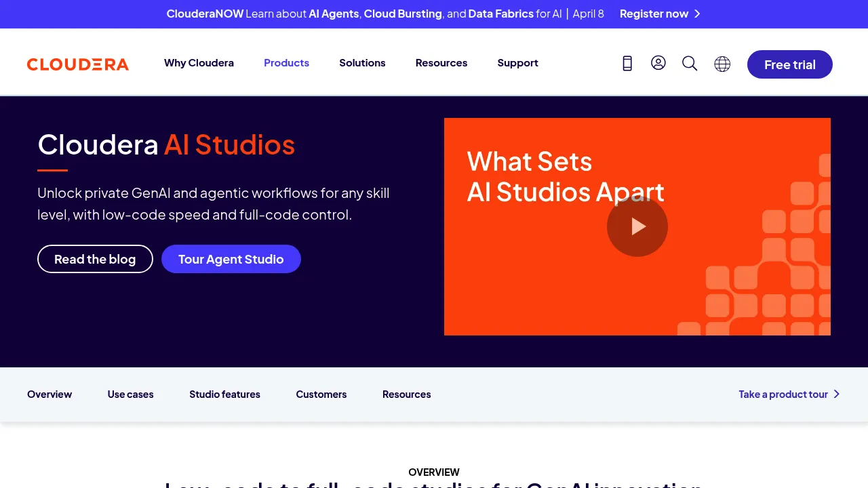
Task: Click the search magnifier icon
Action: pyautogui.click(x=690, y=63)
